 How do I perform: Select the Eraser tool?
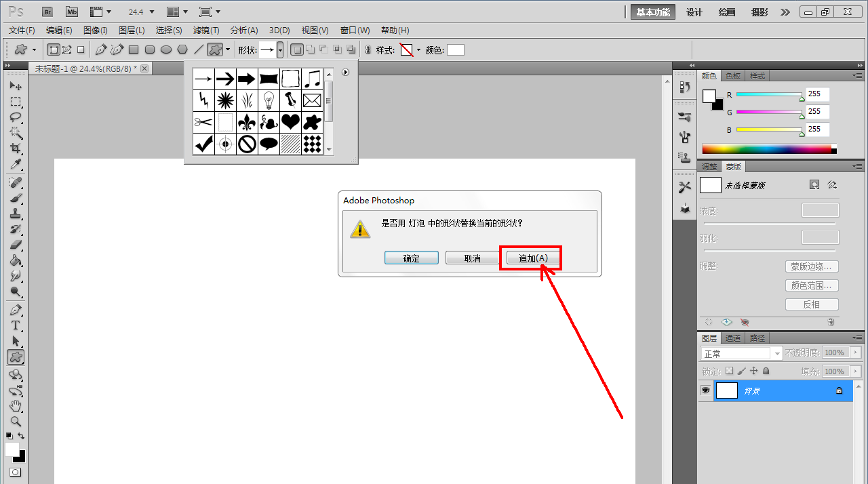click(x=16, y=245)
